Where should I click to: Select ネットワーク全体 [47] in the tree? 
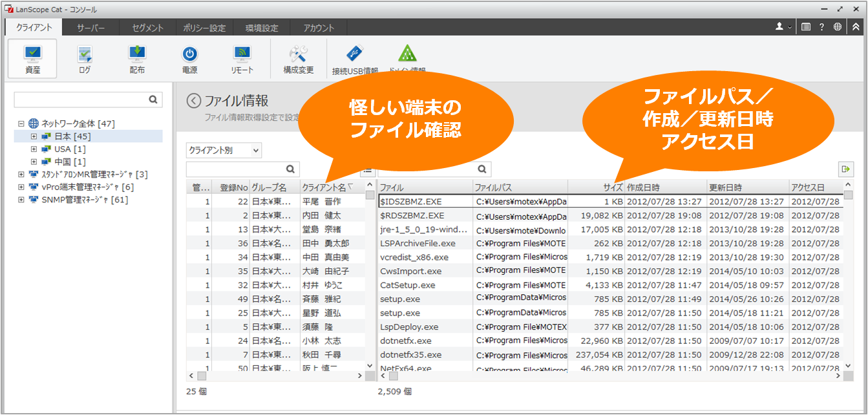click(78, 123)
